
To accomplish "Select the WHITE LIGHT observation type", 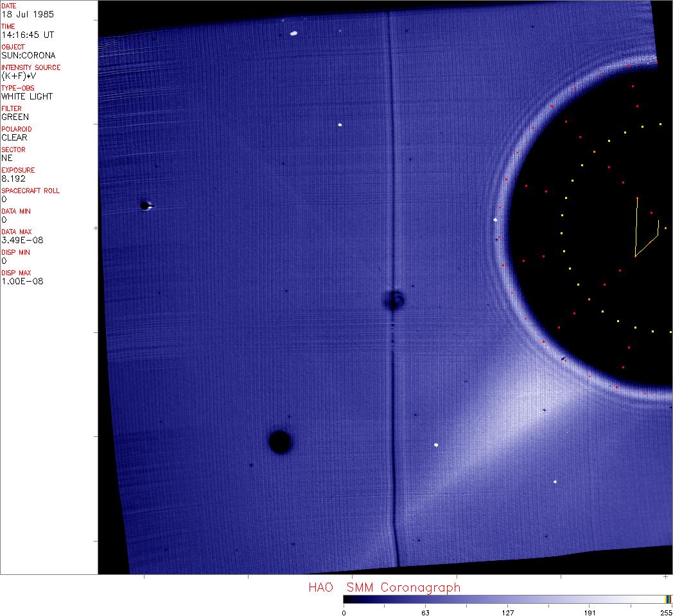I will [x=27, y=96].
